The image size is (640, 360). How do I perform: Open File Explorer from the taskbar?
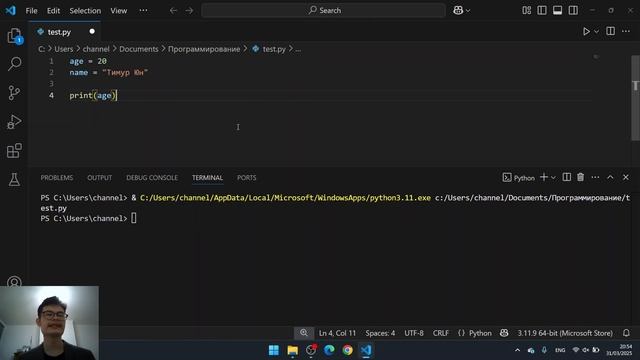tap(292, 350)
